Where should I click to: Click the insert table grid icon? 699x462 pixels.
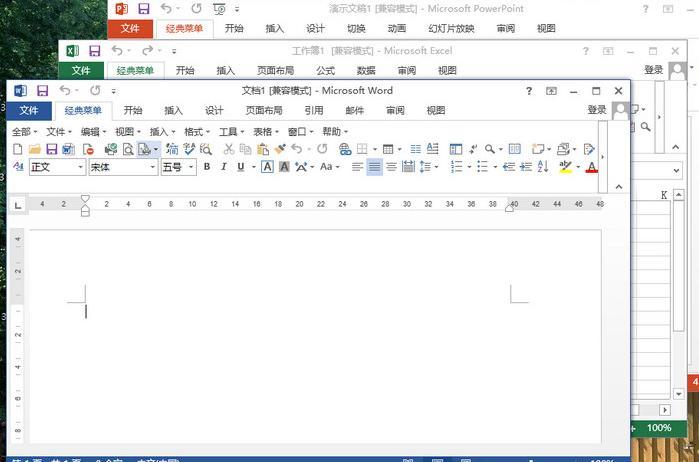[387, 149]
